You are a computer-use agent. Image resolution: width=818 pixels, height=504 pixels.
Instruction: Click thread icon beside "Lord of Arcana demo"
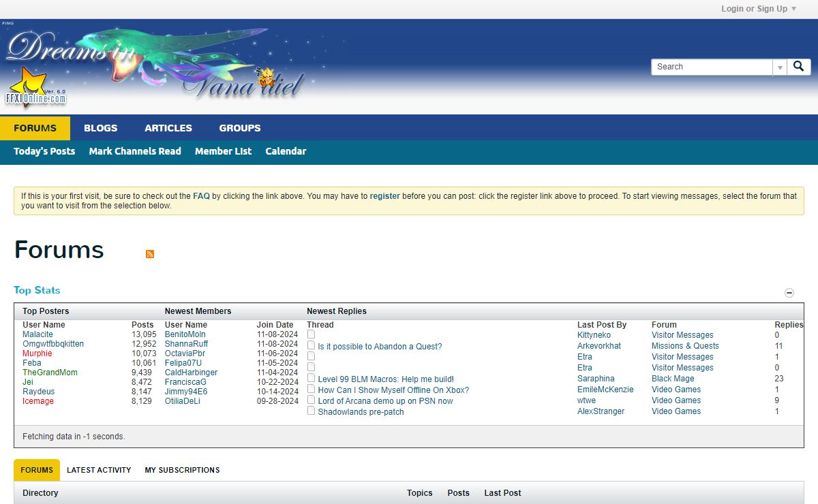tap(311, 400)
